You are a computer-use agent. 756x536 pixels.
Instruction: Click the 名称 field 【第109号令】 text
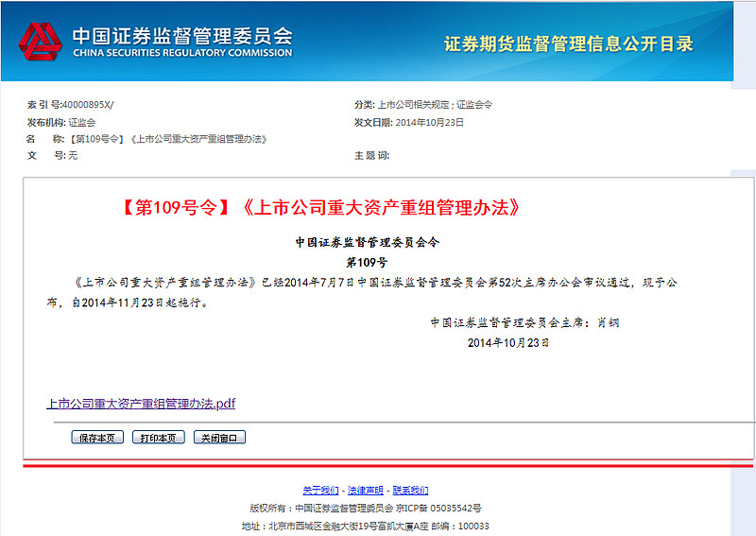[x=95, y=139]
